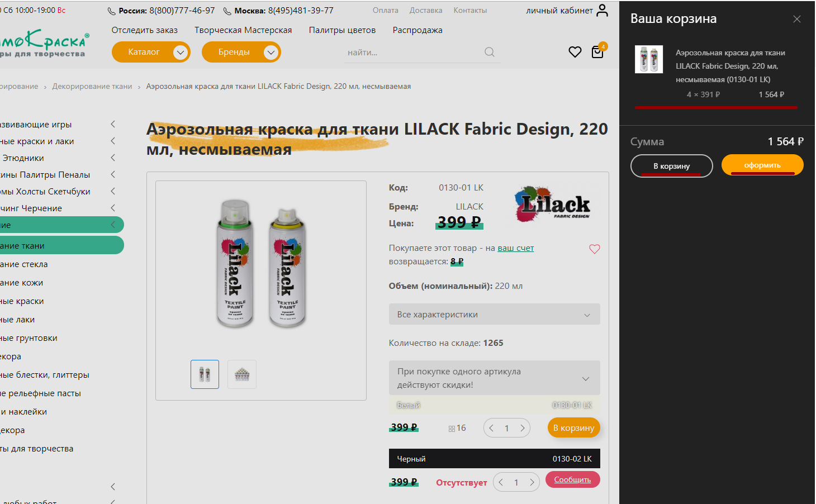Add product to favorites with pink heart

pyautogui.click(x=594, y=249)
